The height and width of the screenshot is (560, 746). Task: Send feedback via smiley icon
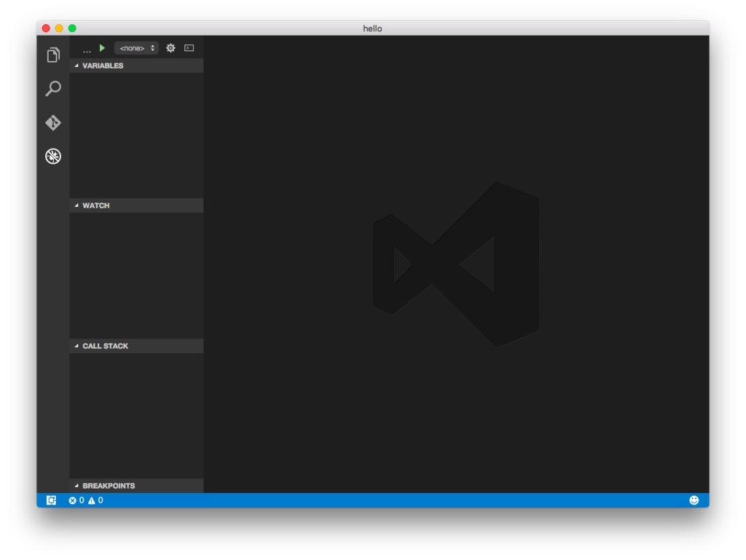pos(694,500)
